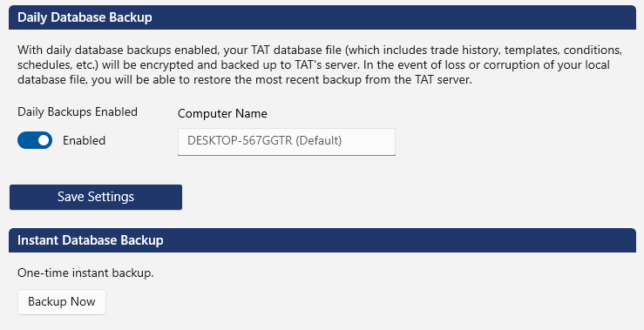Click the Save Settings button
Image resolution: width=644 pixels, height=330 pixels.
pyautogui.click(x=96, y=197)
